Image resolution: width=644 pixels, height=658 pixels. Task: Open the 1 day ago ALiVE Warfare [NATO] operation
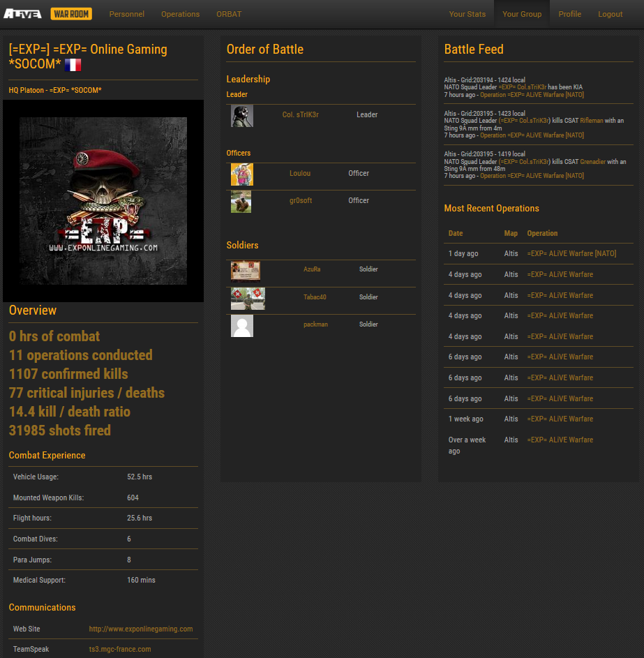(x=571, y=253)
